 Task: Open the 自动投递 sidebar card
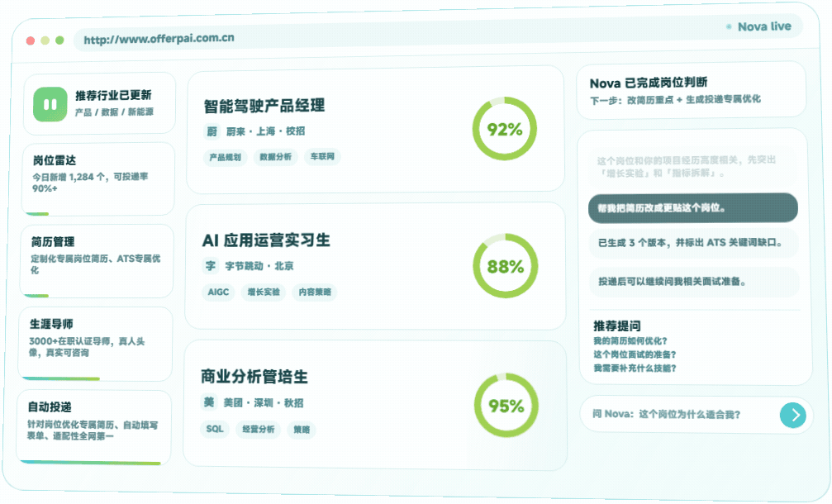click(x=93, y=428)
